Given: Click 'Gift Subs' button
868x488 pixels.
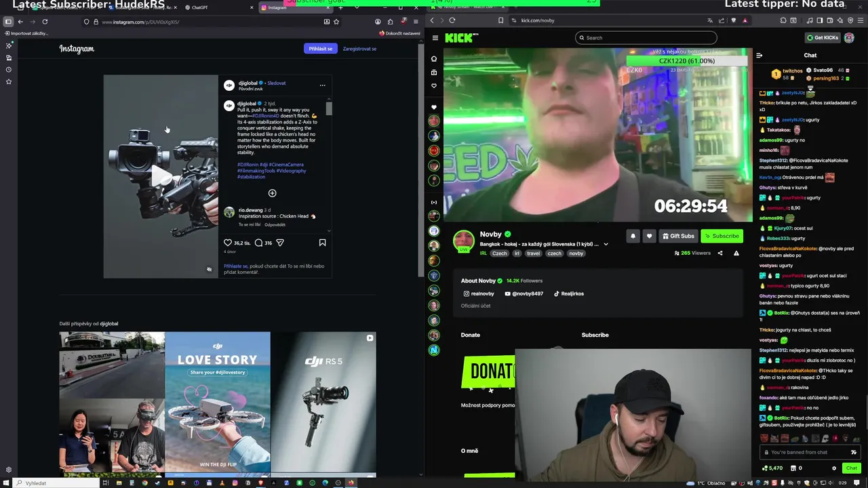Looking at the screenshot, I should coord(678,236).
